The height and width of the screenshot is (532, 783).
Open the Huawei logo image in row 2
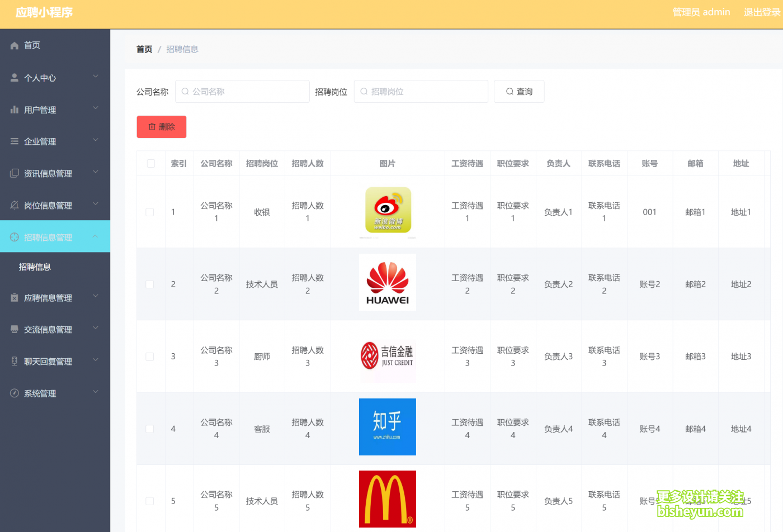point(388,283)
